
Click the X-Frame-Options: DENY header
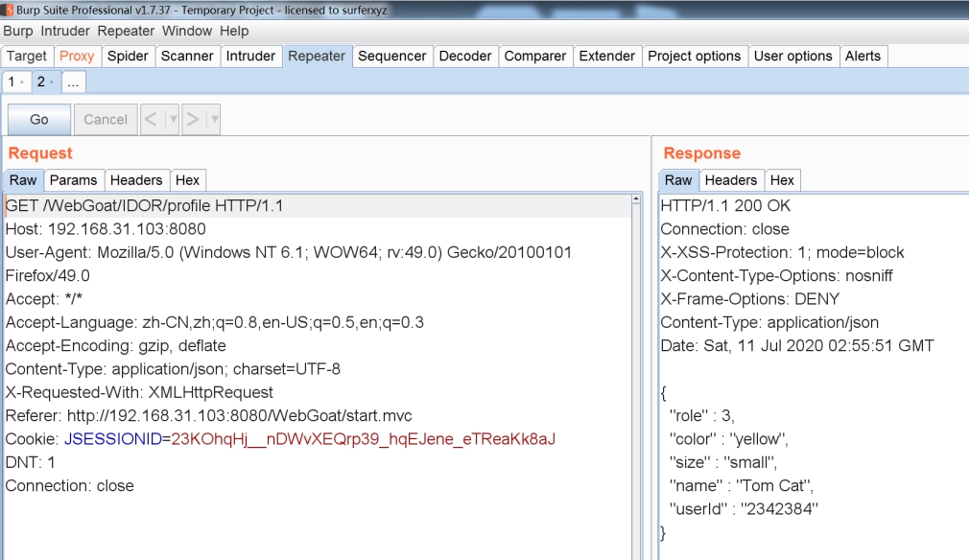[x=749, y=299]
